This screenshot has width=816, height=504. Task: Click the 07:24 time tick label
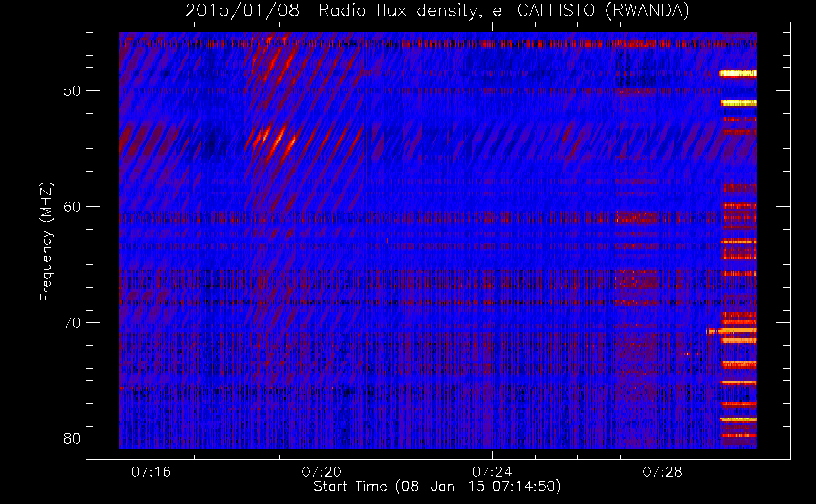pos(492,472)
